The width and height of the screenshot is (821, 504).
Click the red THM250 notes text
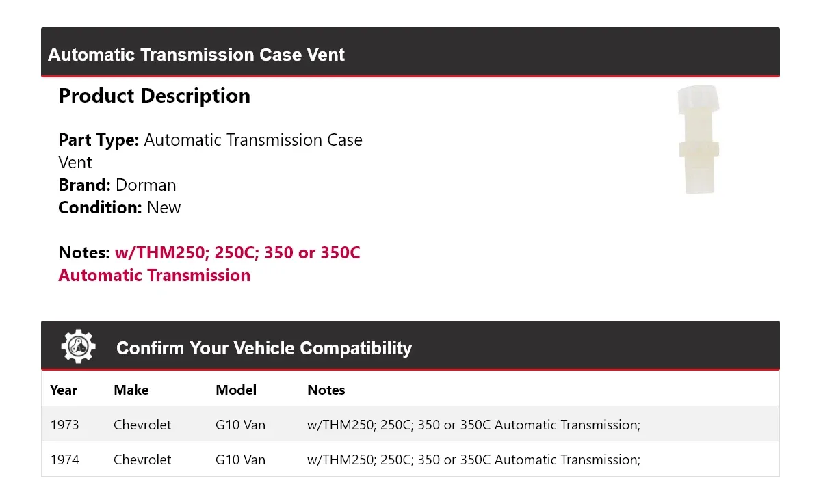[209, 264]
